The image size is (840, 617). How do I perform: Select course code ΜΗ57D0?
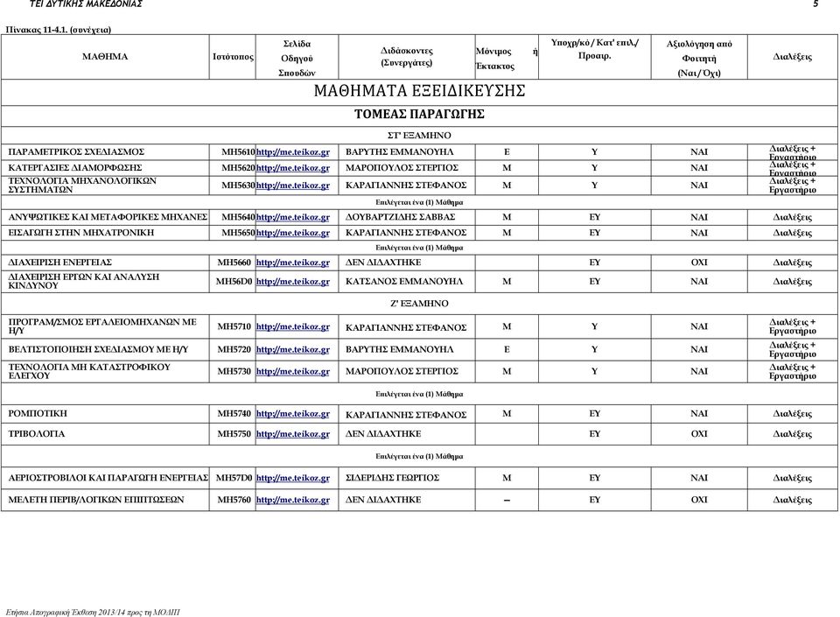234,478
